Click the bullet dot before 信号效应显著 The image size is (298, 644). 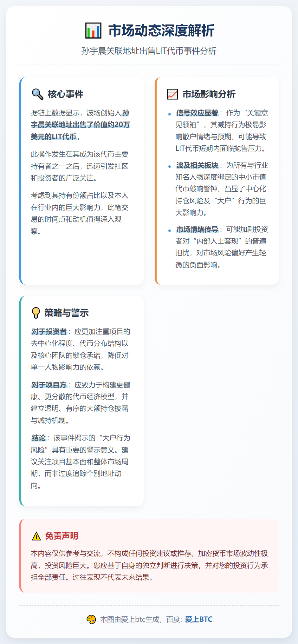pos(170,114)
